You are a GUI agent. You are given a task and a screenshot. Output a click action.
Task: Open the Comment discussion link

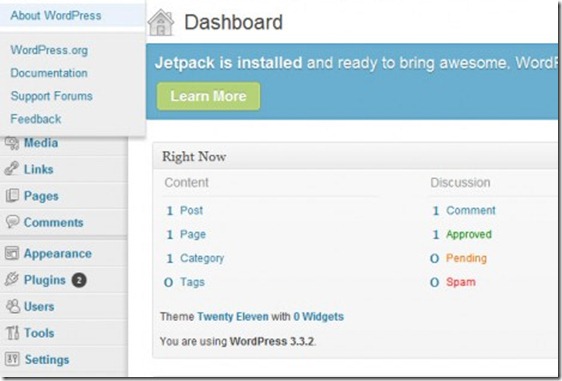471,210
